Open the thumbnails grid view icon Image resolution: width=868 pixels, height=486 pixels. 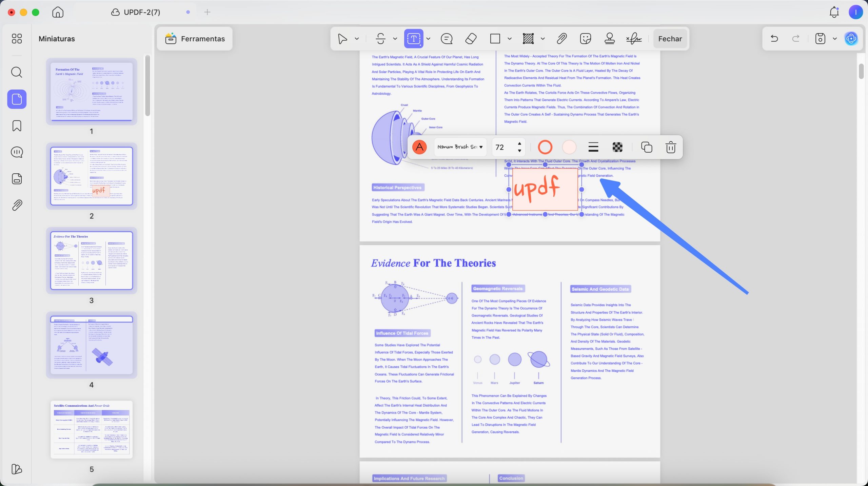pyautogui.click(x=17, y=39)
